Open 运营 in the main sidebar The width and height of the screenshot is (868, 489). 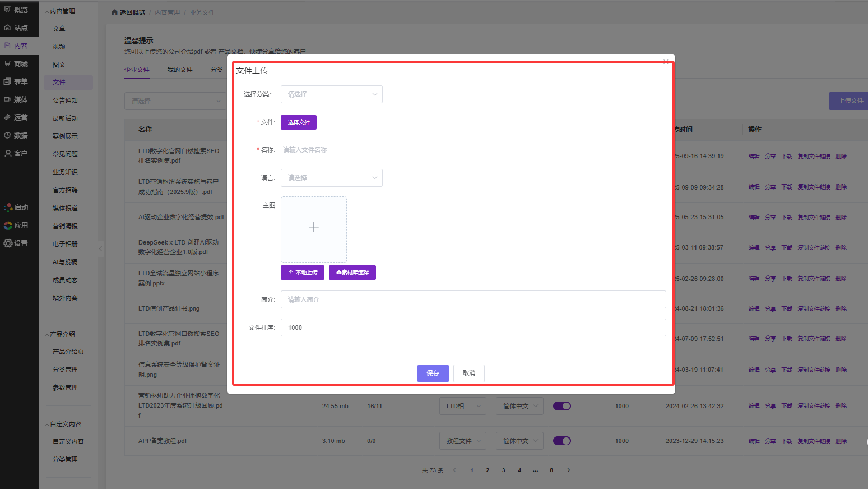[16, 117]
